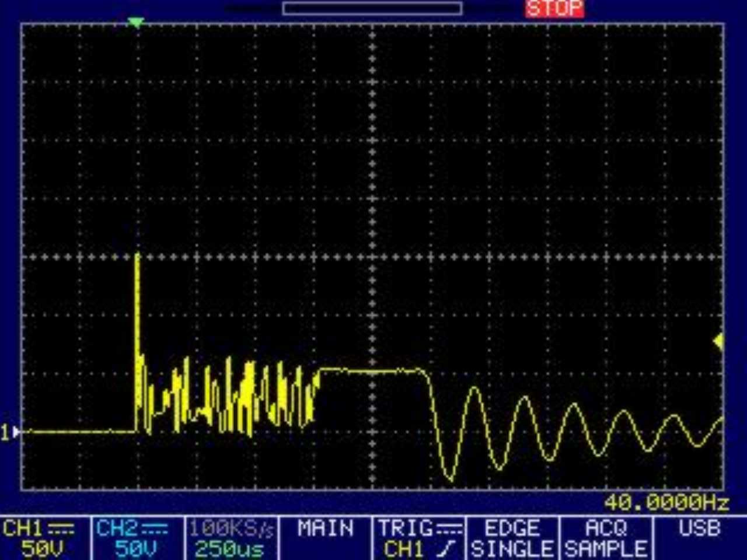Select the MAIN timebase mode
Viewport: 747px width, 560px height.
click(325, 529)
